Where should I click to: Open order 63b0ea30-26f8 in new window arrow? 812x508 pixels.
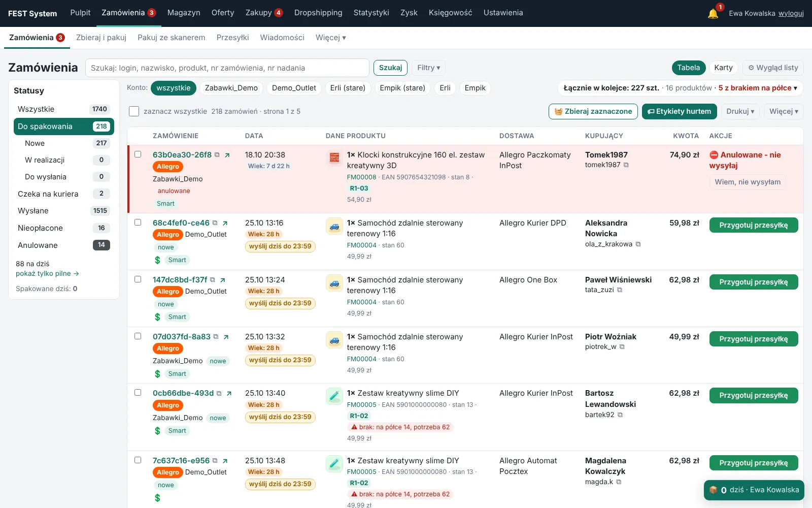pyautogui.click(x=227, y=155)
